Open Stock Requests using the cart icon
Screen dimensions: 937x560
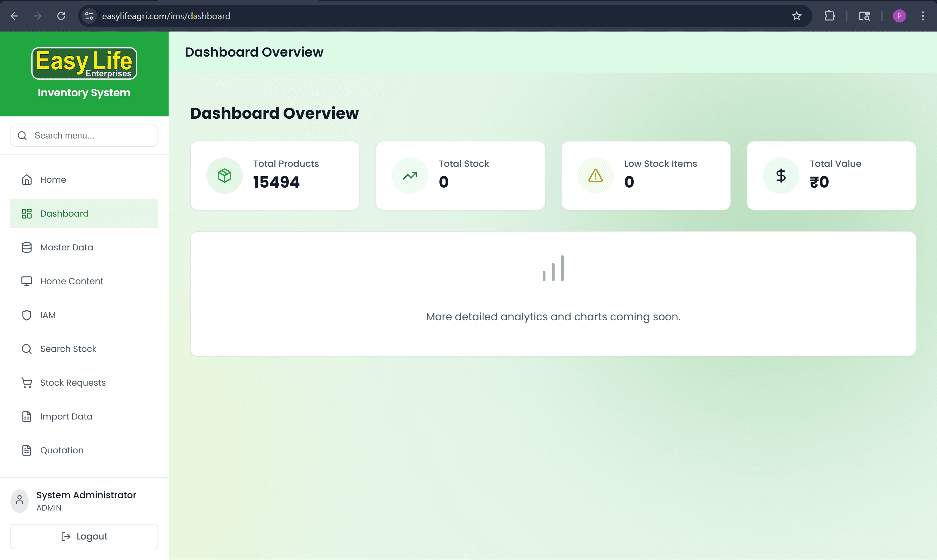[26, 382]
